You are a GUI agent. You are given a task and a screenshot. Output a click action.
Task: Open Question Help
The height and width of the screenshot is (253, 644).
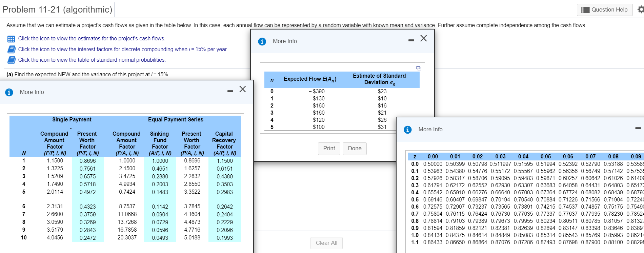tap(605, 10)
